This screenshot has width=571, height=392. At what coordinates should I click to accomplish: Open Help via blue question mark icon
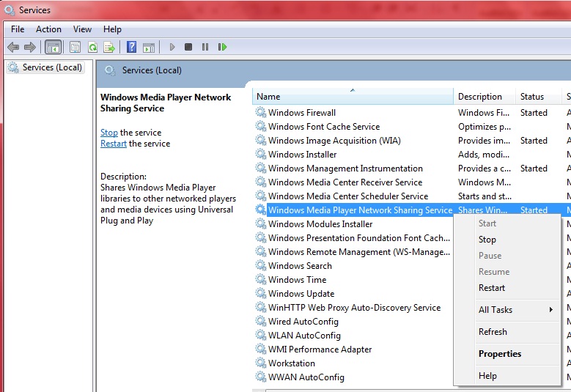pos(131,47)
